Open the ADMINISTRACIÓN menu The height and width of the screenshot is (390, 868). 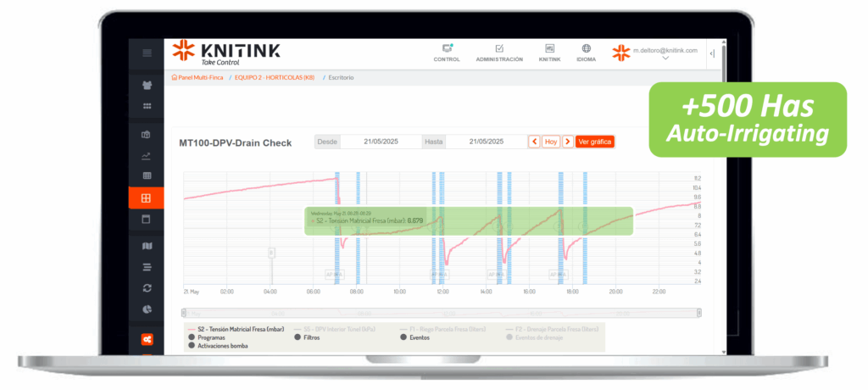(499, 53)
